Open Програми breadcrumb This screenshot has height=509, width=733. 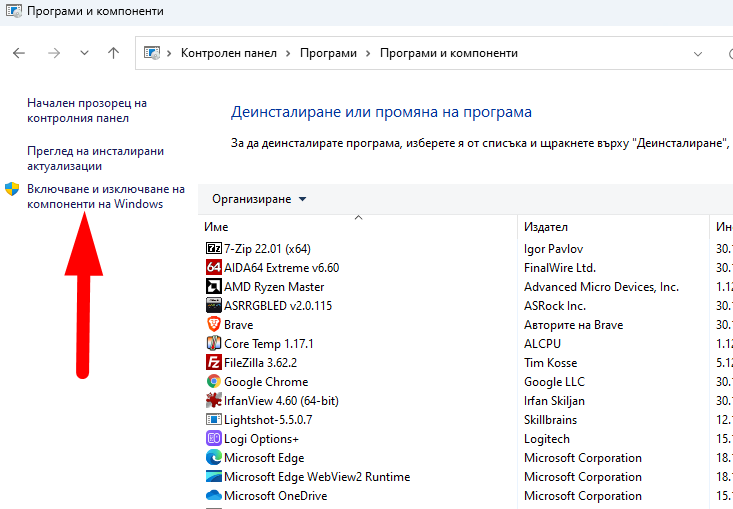[328, 53]
